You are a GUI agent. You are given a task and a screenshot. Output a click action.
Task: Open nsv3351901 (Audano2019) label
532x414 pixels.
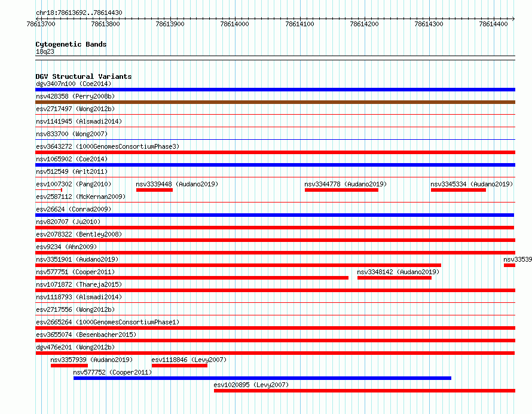coord(77,259)
